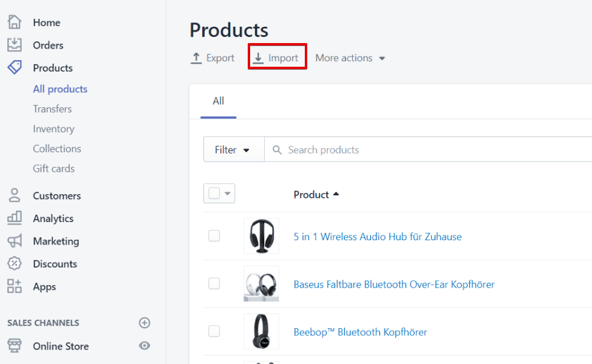
Task: Select the Baseus Faltbare Kopfhörer checkbox
Action: pyautogui.click(x=214, y=283)
